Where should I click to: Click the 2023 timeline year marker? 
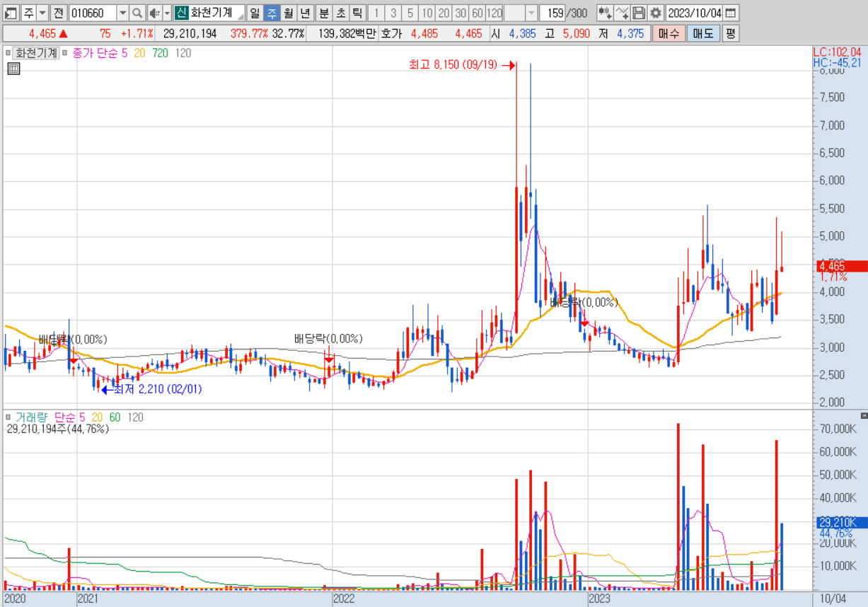[x=600, y=599]
